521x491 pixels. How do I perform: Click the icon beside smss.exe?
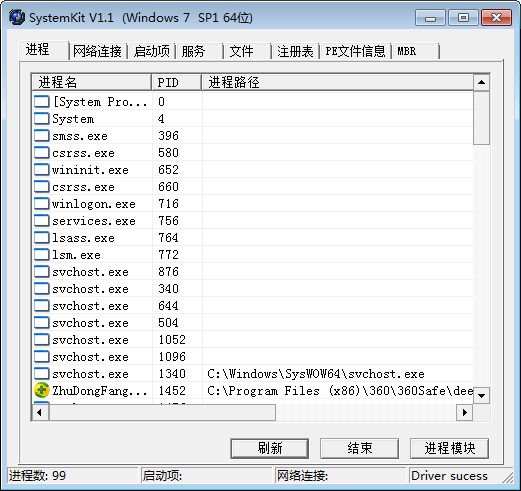(x=42, y=136)
